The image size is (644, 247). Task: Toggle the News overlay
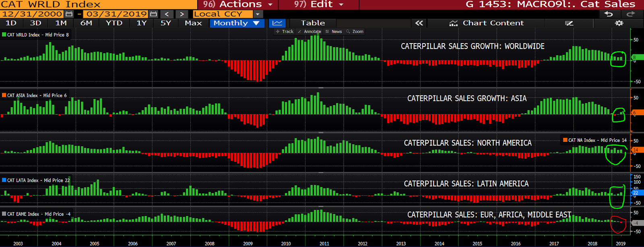point(334,31)
